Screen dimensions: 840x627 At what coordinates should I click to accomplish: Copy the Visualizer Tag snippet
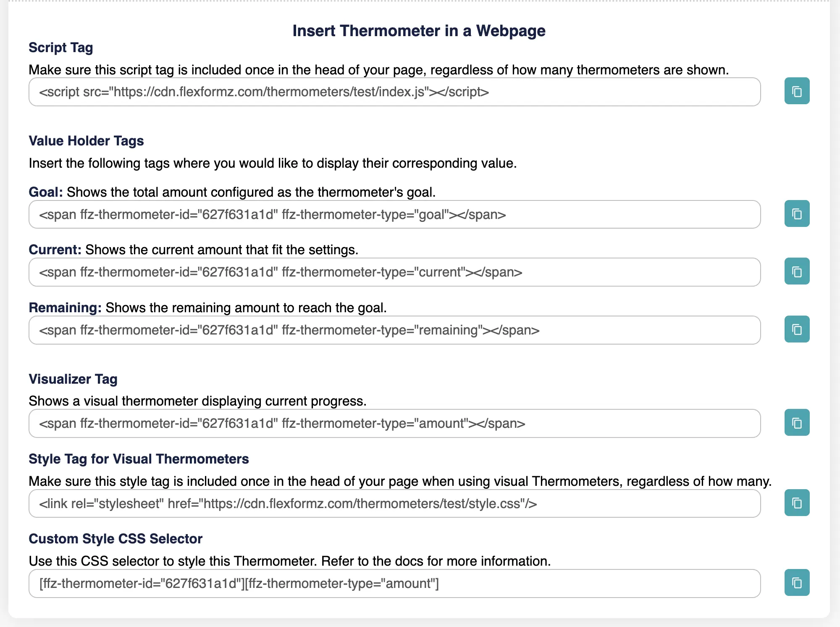(797, 423)
